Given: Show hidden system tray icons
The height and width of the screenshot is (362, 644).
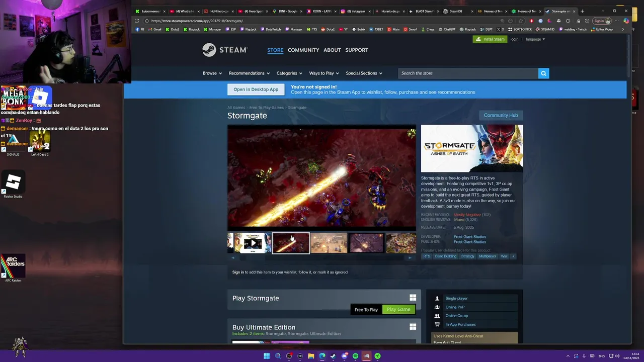Looking at the screenshot, I should coord(568,356).
